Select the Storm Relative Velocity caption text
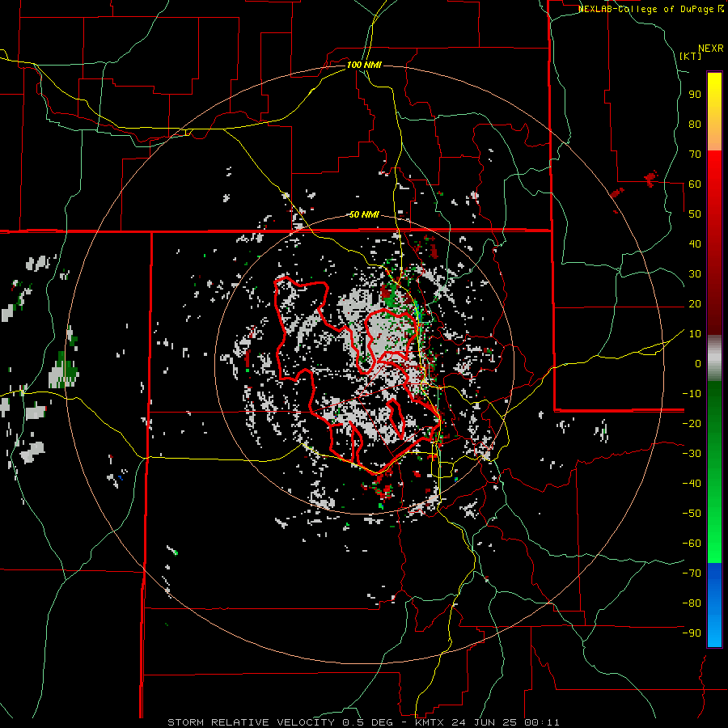This screenshot has width=728, height=728. 363,722
